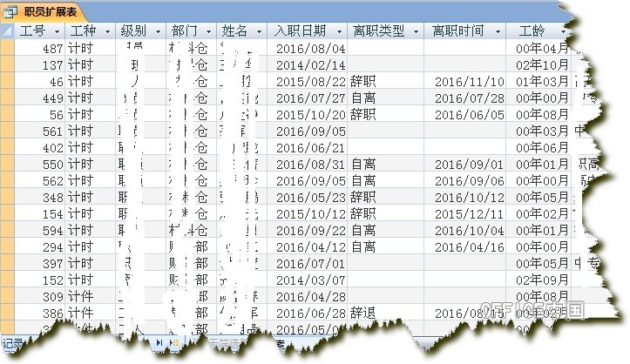Open the 离职类型 column filter dropdown
Image resolution: width=630 pixels, height=364 pixels.
click(416, 31)
